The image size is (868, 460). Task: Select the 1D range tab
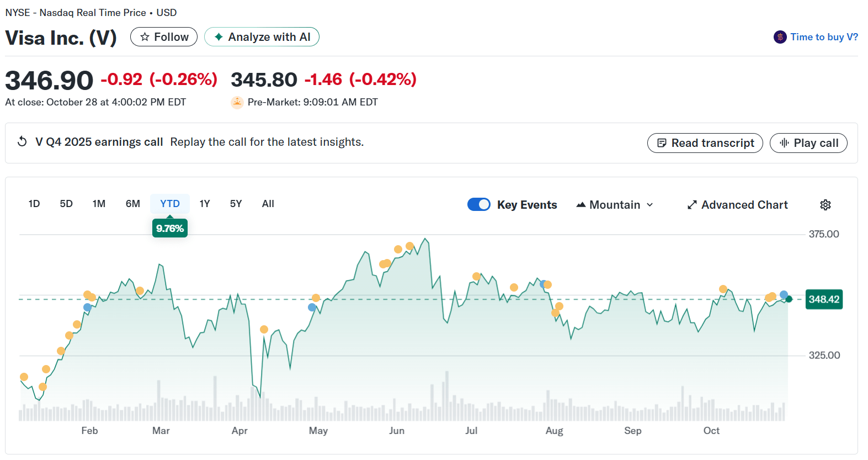[x=34, y=204]
